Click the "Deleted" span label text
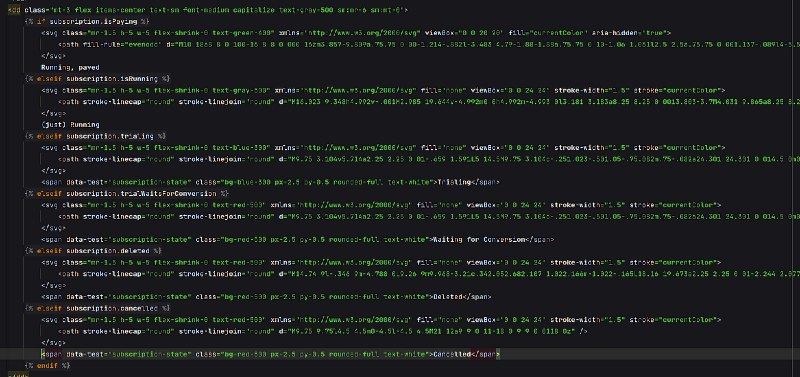This screenshot has width=800, height=377. coord(447,296)
